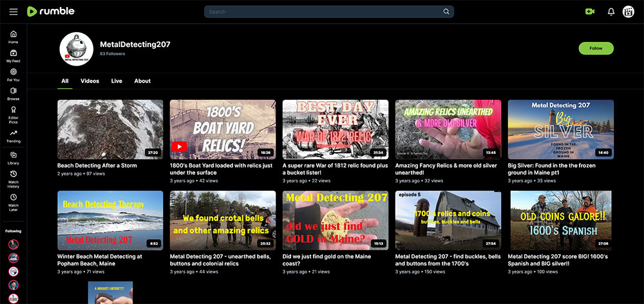
Task: Open Browse in sidebar
Action: coord(14,93)
